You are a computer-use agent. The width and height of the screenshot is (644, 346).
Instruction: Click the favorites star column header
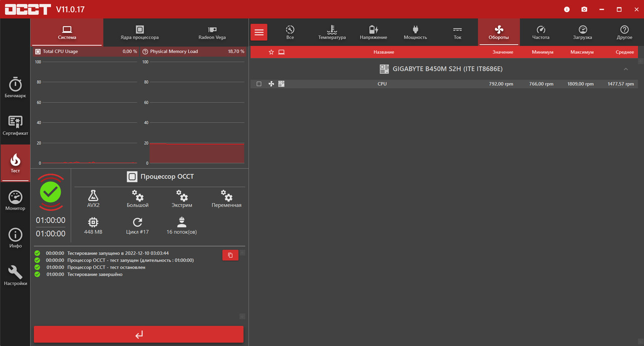tap(271, 52)
